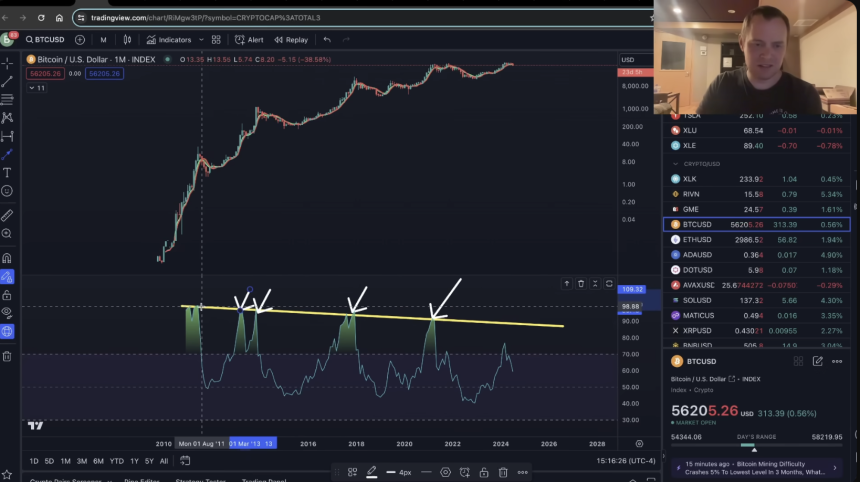The height and width of the screenshot is (482, 860).
Task: Click the trash remove drawings icon in left sidebar
Action: click(7, 356)
